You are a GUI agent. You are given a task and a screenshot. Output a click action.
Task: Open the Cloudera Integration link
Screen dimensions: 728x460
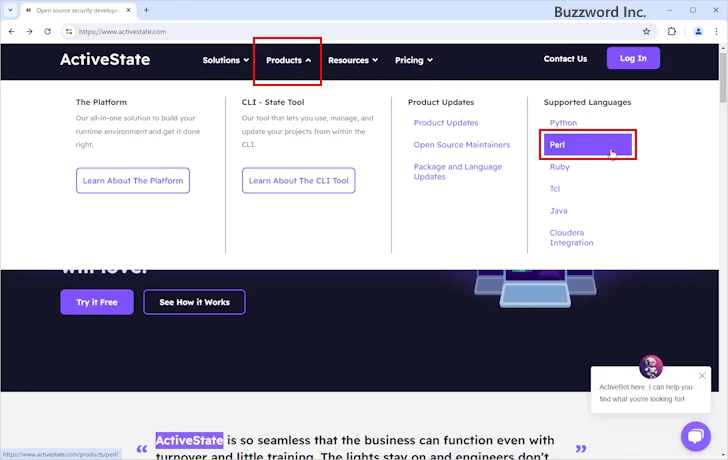(x=572, y=238)
